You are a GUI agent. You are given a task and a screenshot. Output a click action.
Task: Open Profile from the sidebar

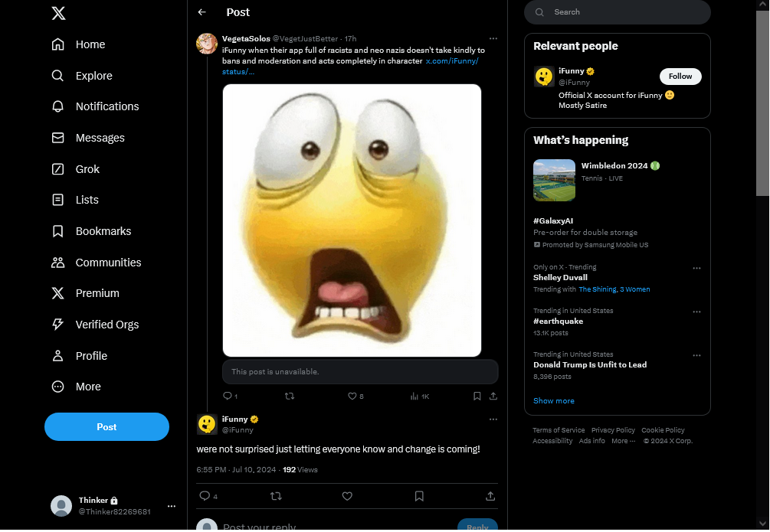pos(80,356)
